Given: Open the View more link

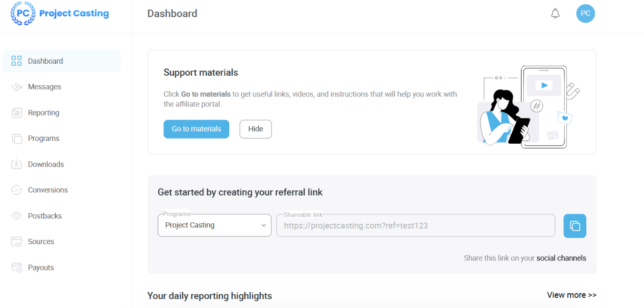Looking at the screenshot, I should point(572,295).
